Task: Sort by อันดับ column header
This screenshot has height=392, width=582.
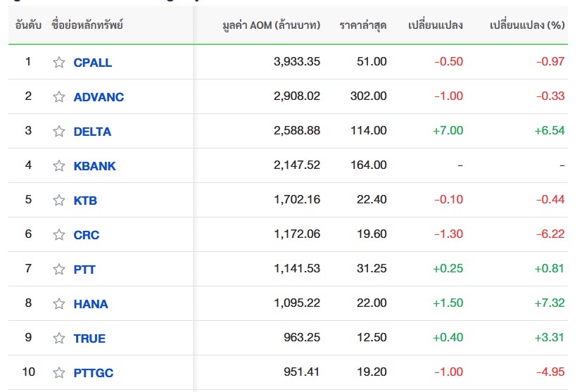Action: [28, 25]
